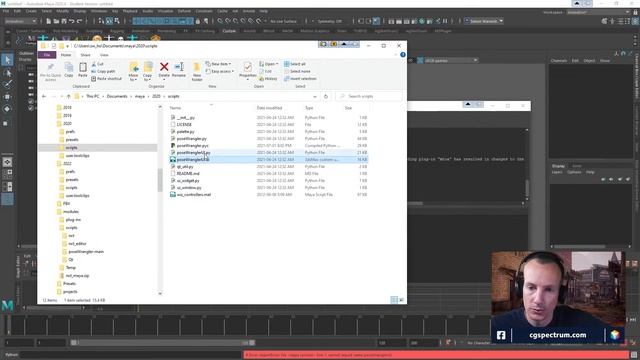Sort files by Date modified column header
This screenshot has height=360, width=640.
tap(269, 108)
